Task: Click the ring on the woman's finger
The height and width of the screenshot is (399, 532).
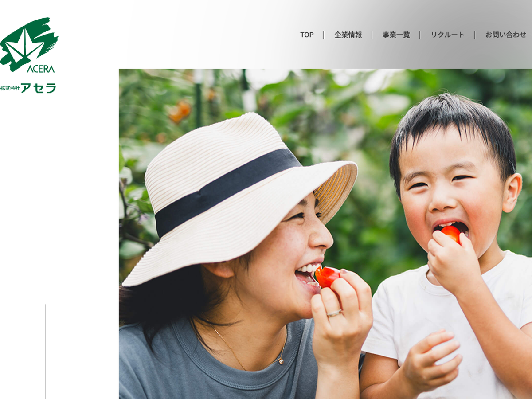Action: tap(334, 313)
